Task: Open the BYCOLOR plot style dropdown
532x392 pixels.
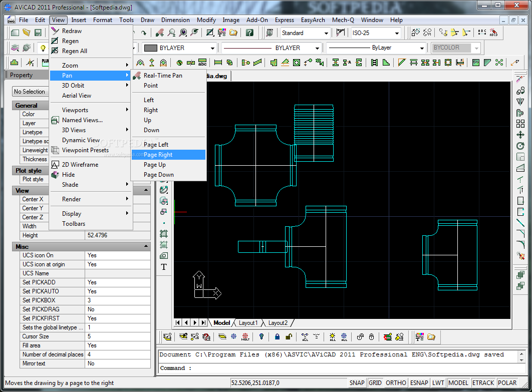Action: (x=476, y=48)
